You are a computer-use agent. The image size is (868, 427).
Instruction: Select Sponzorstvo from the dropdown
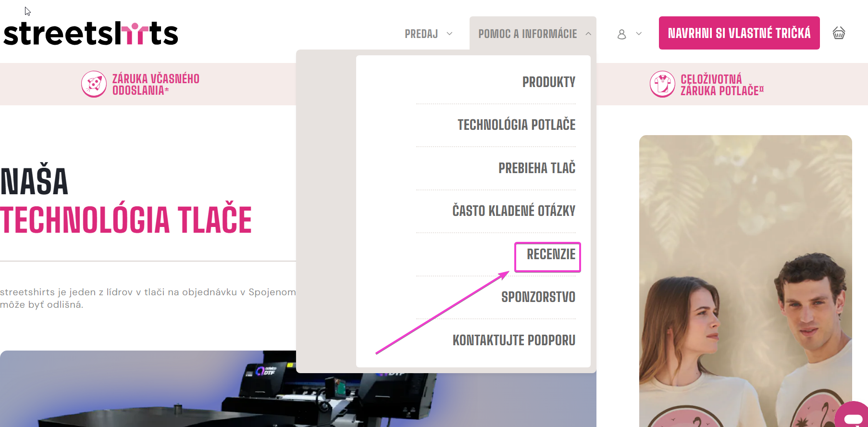click(538, 297)
